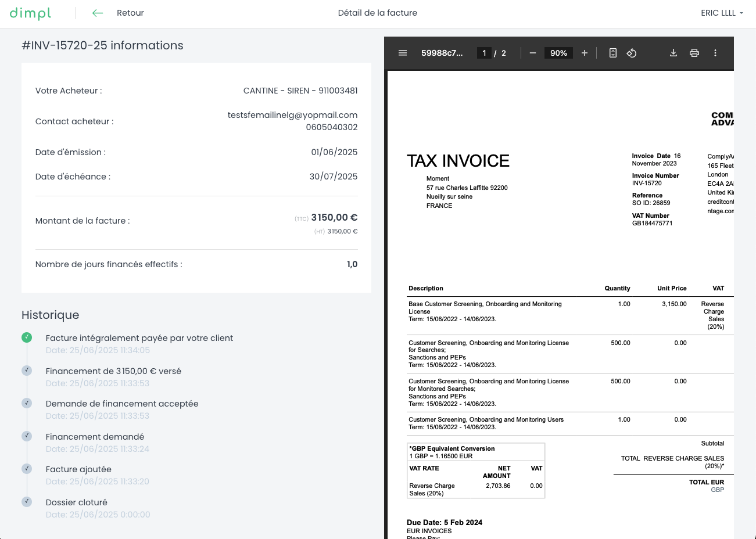This screenshot has width=756, height=539.
Task: Click the Retour link
Action: 130,13
